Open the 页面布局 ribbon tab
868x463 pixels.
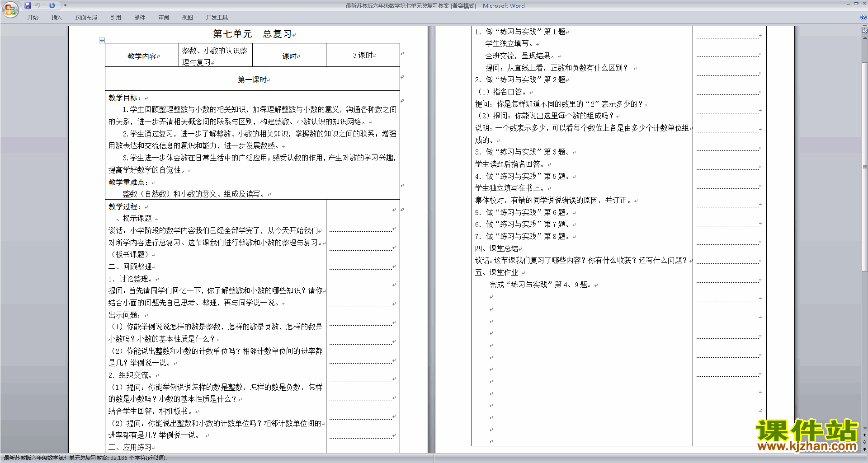coord(86,17)
